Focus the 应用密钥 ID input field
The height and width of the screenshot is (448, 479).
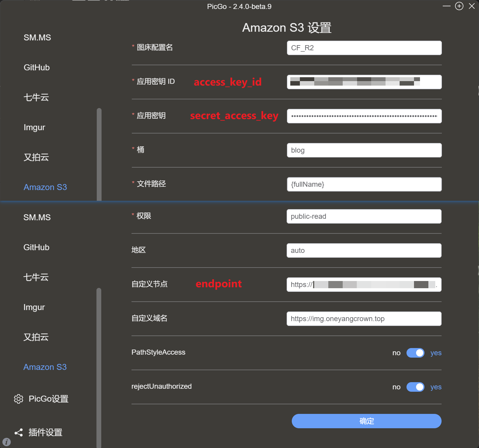364,82
